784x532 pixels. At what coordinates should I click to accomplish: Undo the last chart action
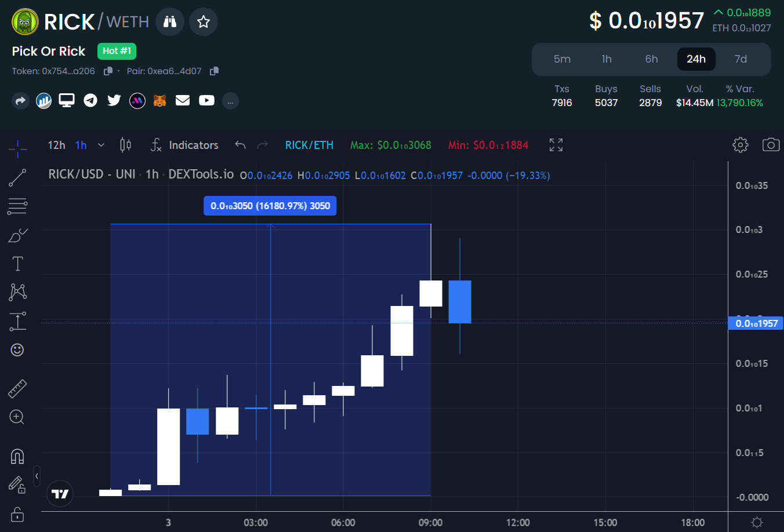point(240,145)
